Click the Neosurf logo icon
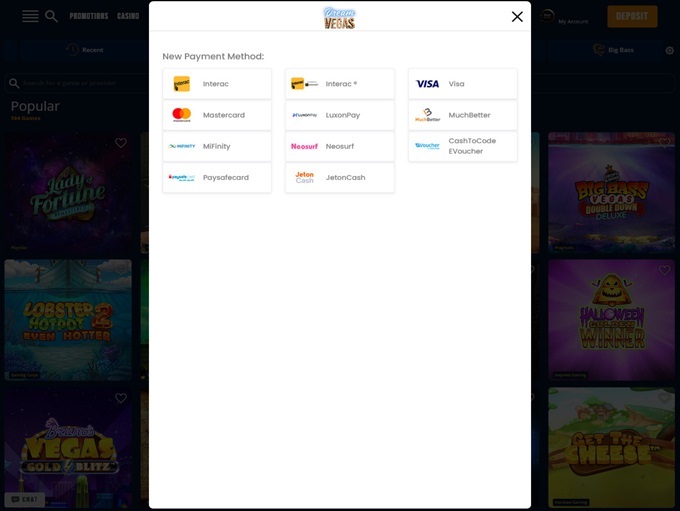The image size is (680, 511). pos(305,146)
